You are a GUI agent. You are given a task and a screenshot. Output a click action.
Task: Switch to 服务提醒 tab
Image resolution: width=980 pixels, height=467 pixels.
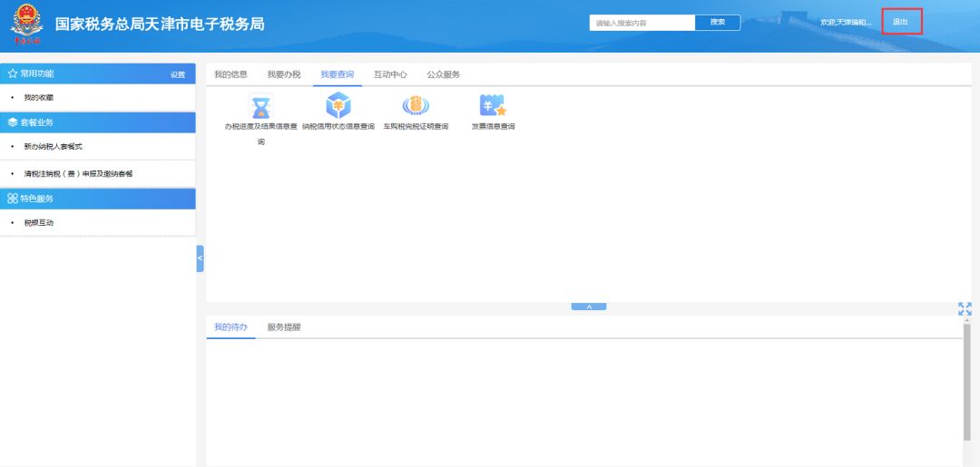click(284, 326)
